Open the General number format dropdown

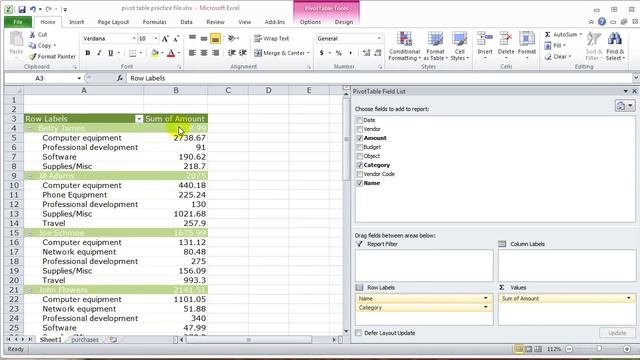[379, 38]
